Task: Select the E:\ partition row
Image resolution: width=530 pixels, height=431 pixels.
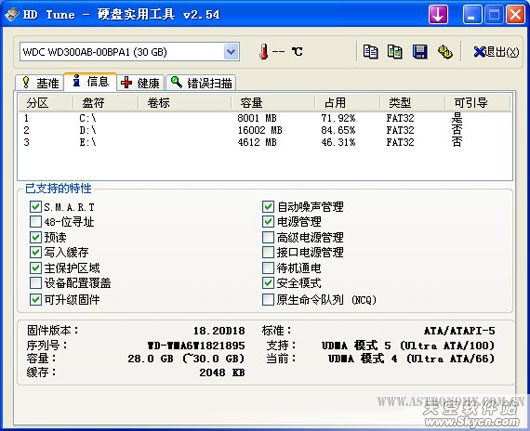Action: (x=264, y=142)
